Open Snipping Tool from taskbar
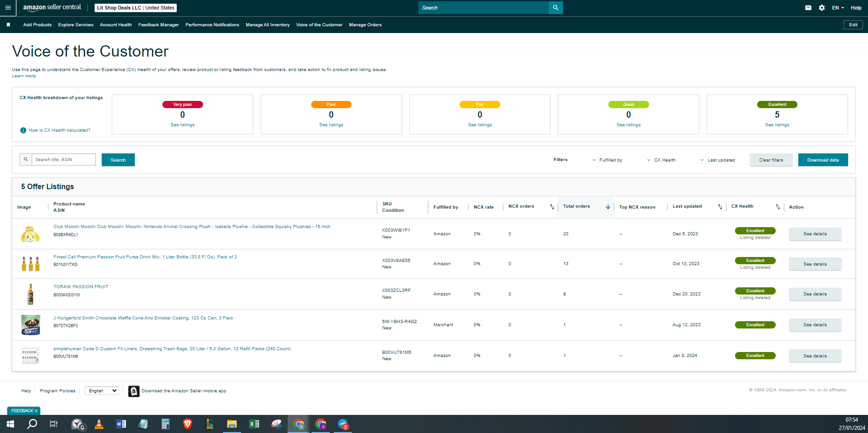The height and width of the screenshot is (433, 868). tap(276, 424)
